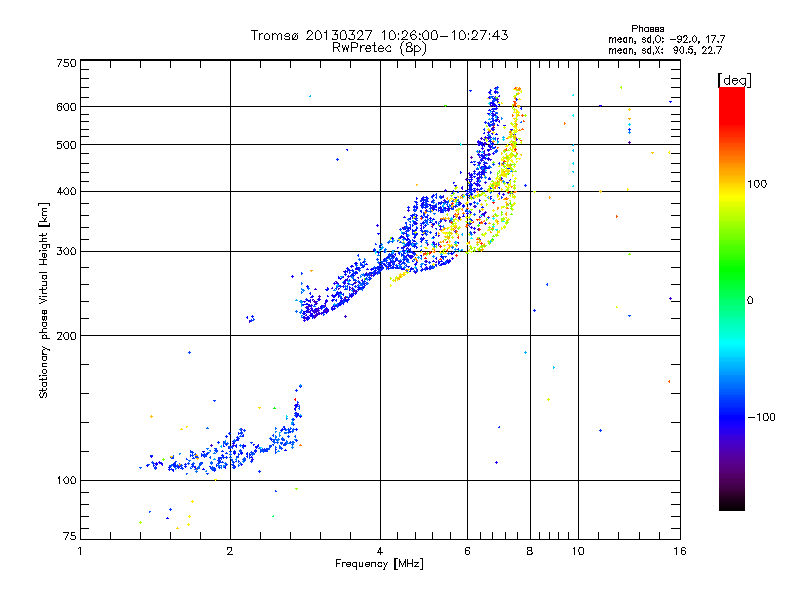Click the y-axis tick label '600'

pyautogui.click(x=66, y=107)
